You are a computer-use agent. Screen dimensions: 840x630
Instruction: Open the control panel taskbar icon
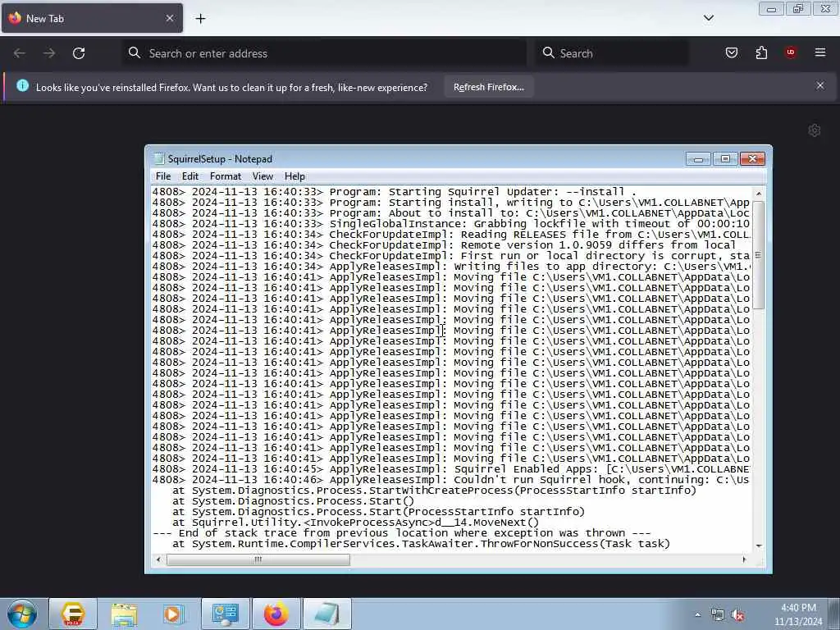(225, 614)
